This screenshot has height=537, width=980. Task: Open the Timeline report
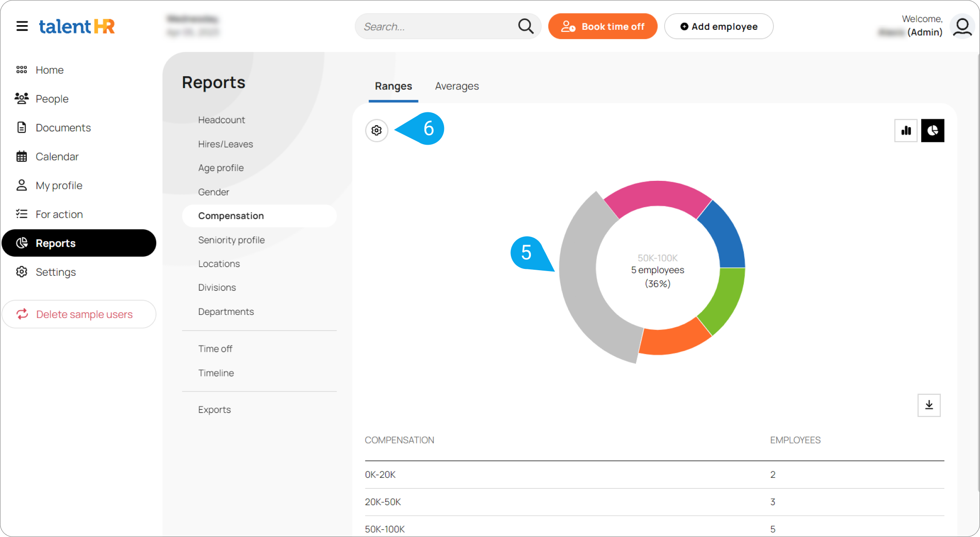(216, 373)
